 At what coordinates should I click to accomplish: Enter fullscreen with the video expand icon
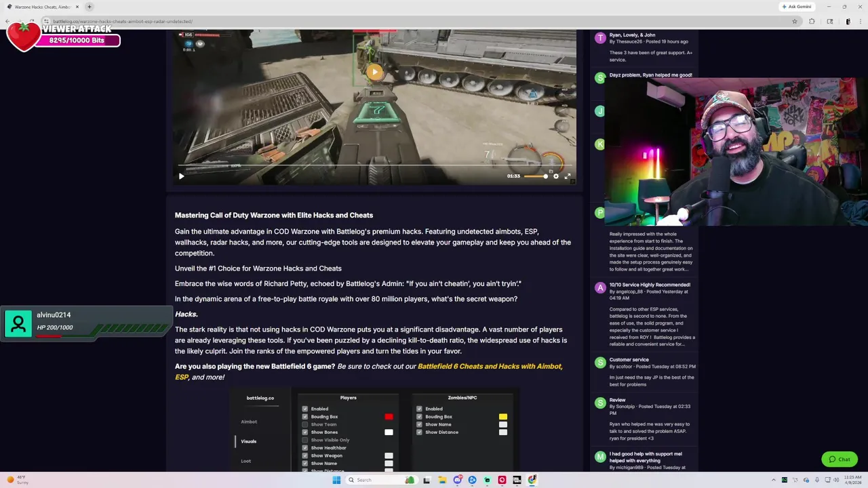pyautogui.click(x=568, y=176)
